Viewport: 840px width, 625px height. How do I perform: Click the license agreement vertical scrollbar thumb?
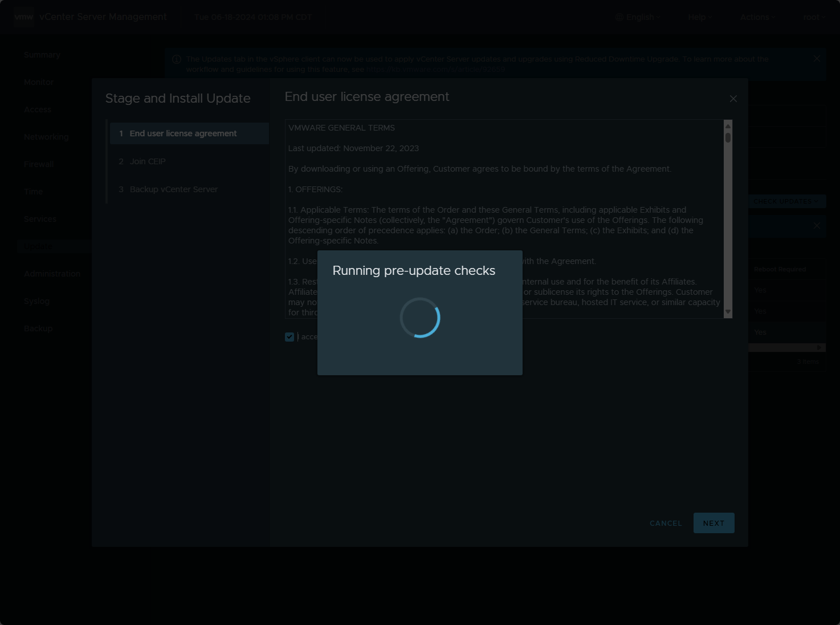tap(728, 137)
